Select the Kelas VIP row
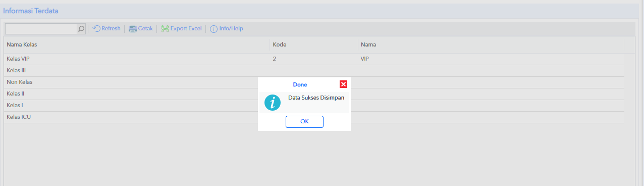This screenshot has width=644, height=186. point(314,59)
